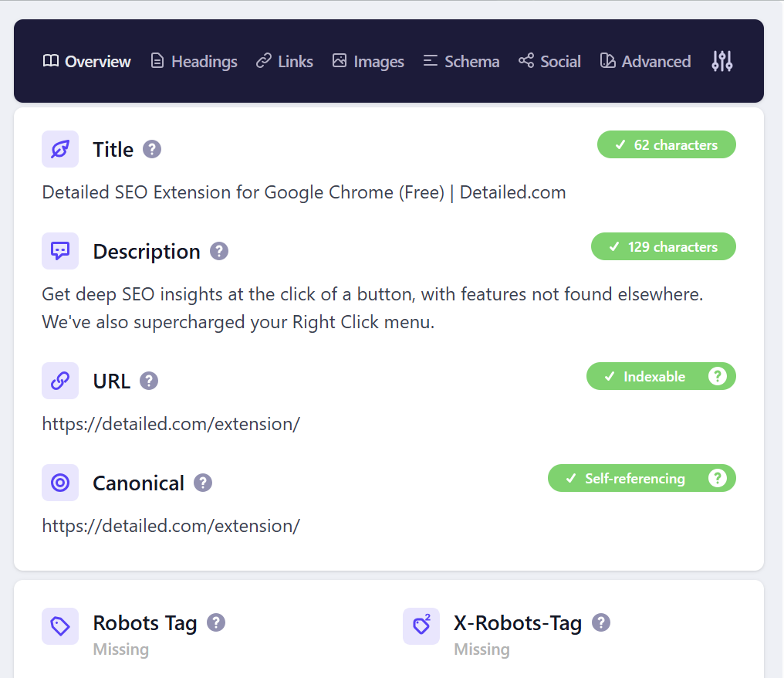Click the Title heading text
This screenshot has width=784, height=678.
point(113,150)
